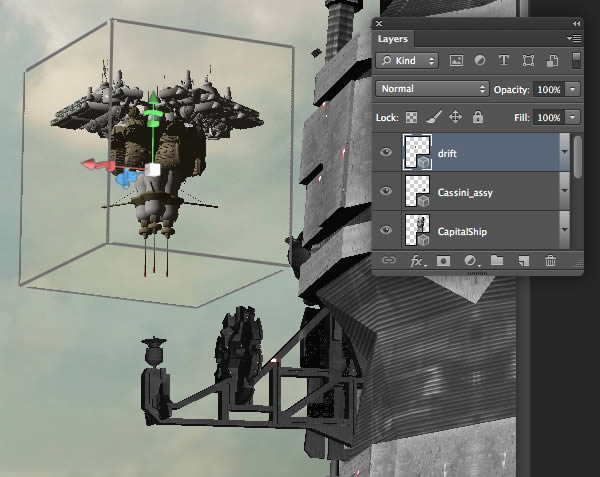
Task: Open the fx layer style menu
Action: click(417, 261)
